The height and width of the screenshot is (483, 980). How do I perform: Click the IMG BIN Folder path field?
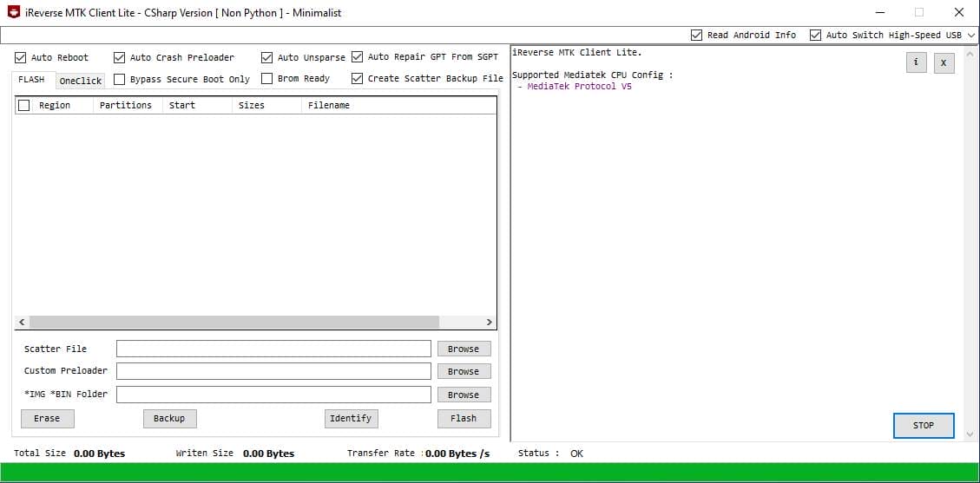273,395
